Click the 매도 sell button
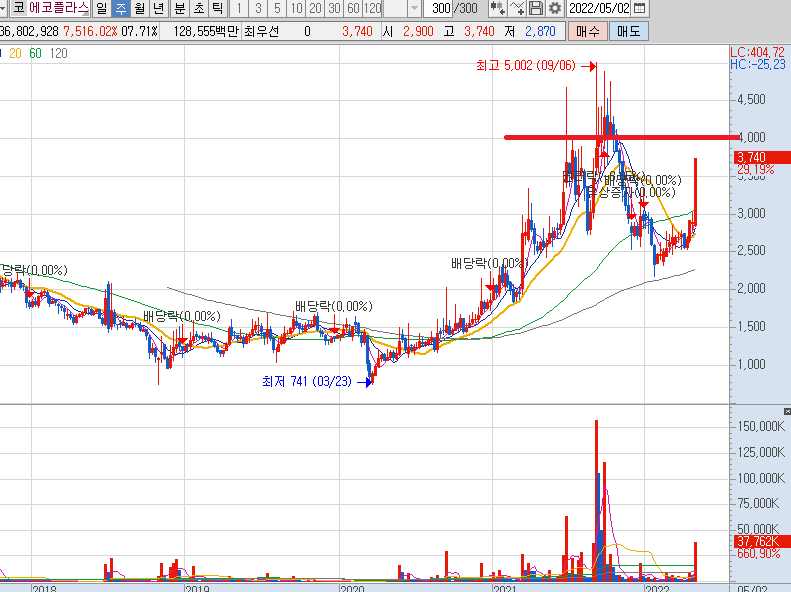The image size is (791, 592). [628, 31]
